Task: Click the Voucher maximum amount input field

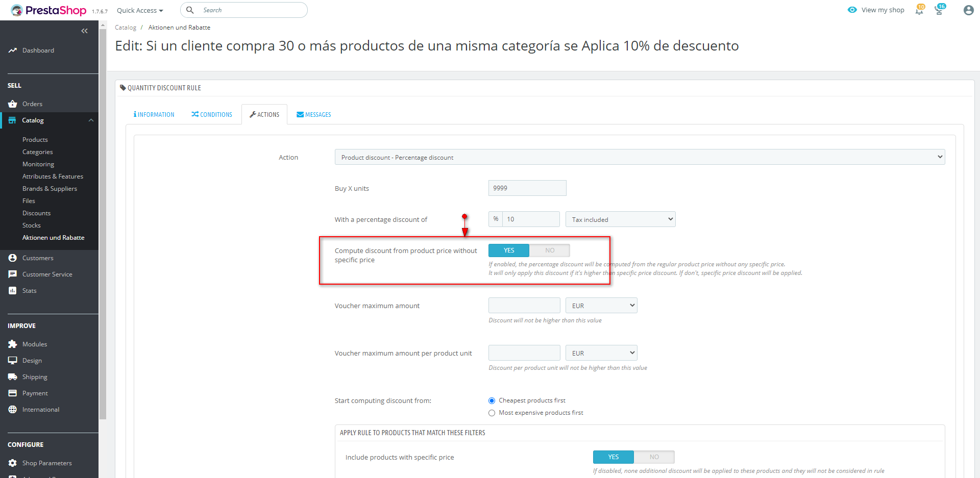Action: point(524,306)
